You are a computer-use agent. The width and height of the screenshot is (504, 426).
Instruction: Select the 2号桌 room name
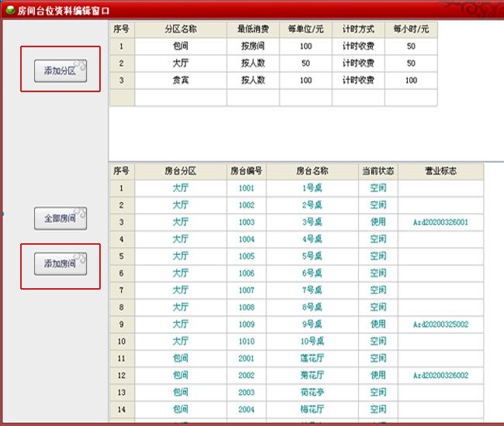coord(312,205)
